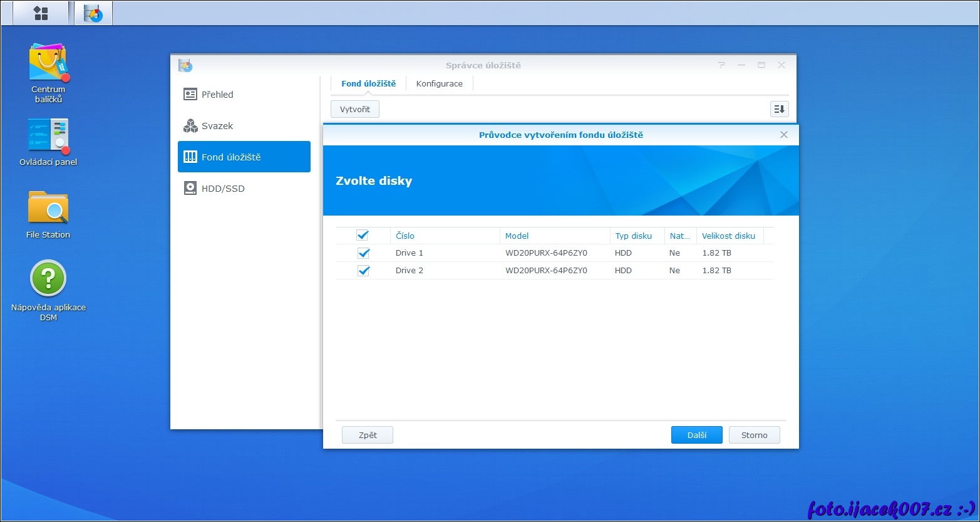The height and width of the screenshot is (522, 980).
Task: Sort by Typ disku column header
Action: [633, 236]
